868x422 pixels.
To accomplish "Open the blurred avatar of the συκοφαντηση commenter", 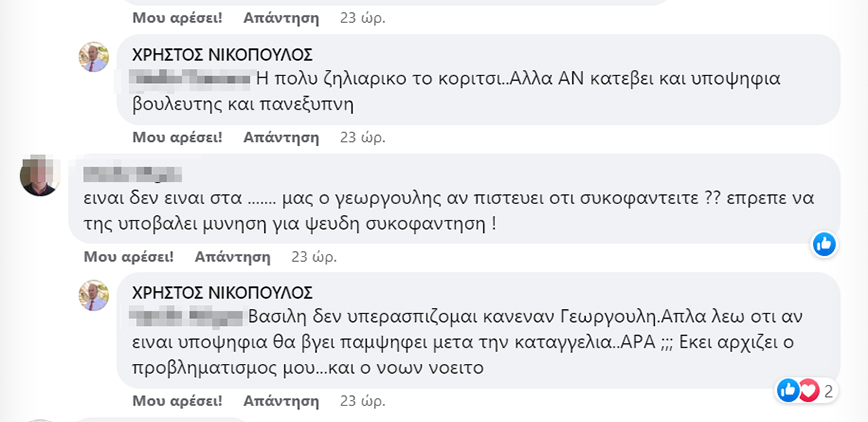I will pyautogui.click(x=40, y=175).
